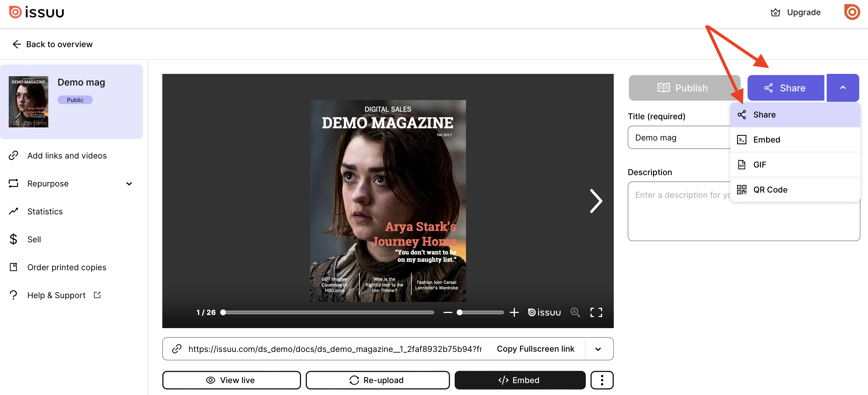Choose GIF in the share menu
The width and height of the screenshot is (868, 395).
pyautogui.click(x=760, y=164)
